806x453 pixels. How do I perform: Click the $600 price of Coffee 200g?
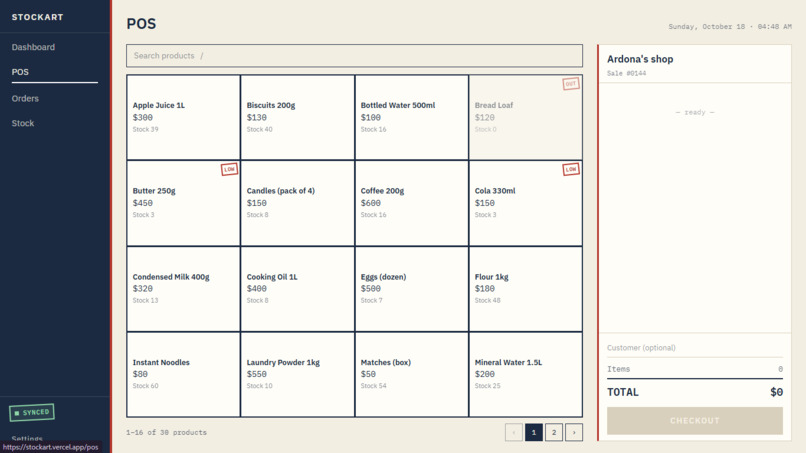click(x=371, y=203)
